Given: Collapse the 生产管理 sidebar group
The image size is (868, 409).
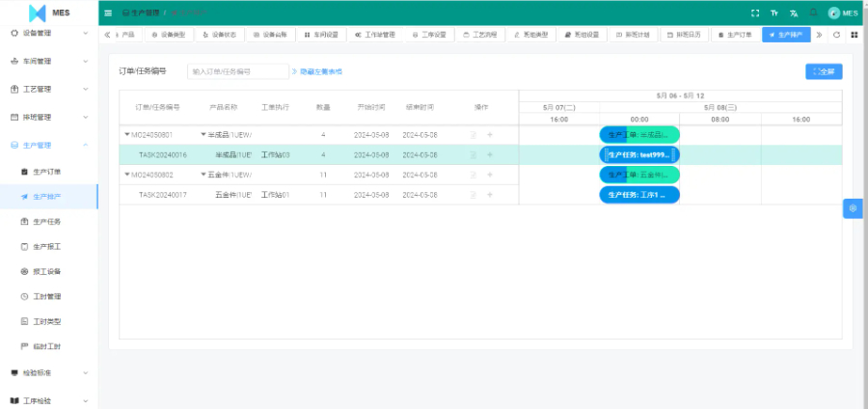Looking at the screenshot, I should pos(49,145).
